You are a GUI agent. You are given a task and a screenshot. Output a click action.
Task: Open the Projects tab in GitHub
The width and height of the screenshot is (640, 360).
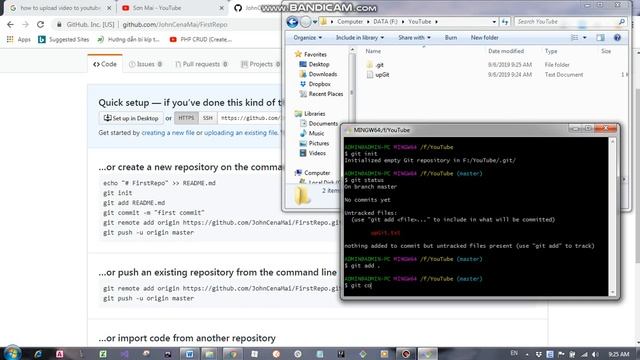[x=260, y=64]
